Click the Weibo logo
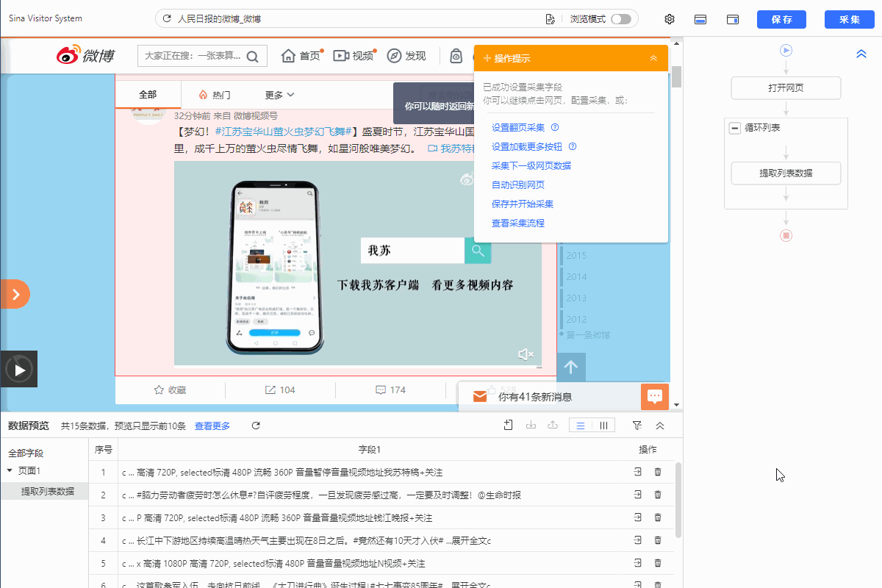The height and width of the screenshot is (588, 882). tap(86, 56)
